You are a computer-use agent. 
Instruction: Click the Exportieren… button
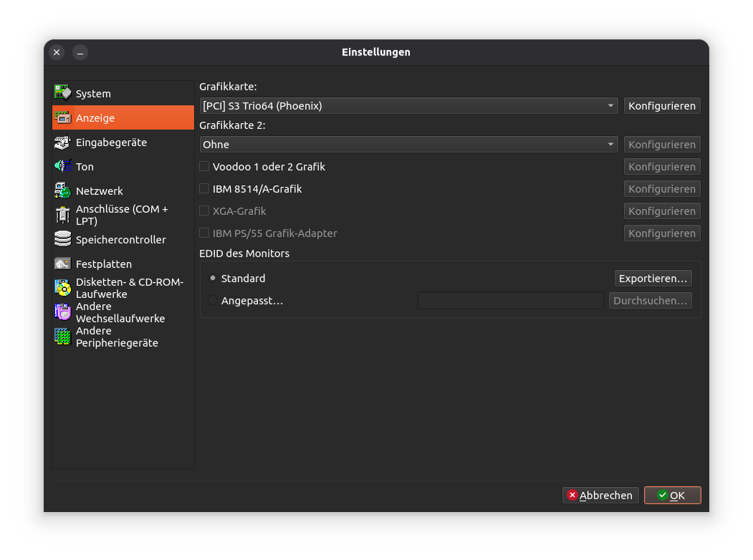[x=653, y=279]
